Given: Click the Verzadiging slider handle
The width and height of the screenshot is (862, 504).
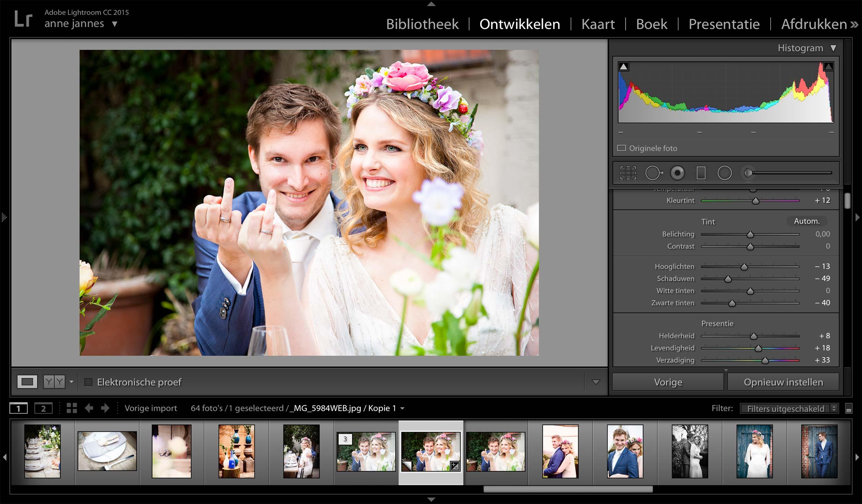Looking at the screenshot, I should pyautogui.click(x=765, y=360).
